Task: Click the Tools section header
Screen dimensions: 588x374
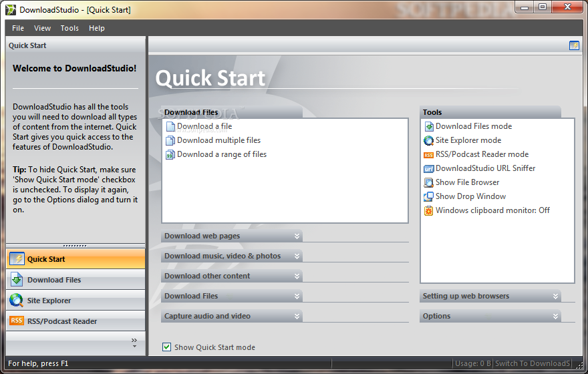Action: tap(490, 112)
